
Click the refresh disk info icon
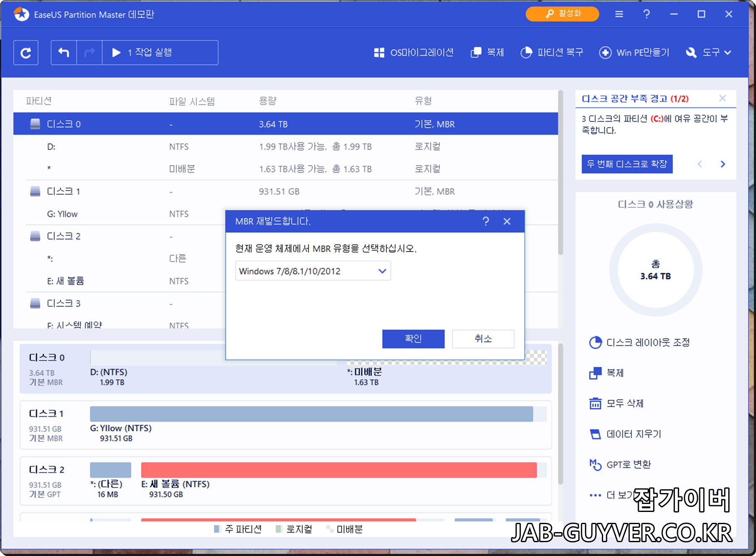(x=26, y=52)
